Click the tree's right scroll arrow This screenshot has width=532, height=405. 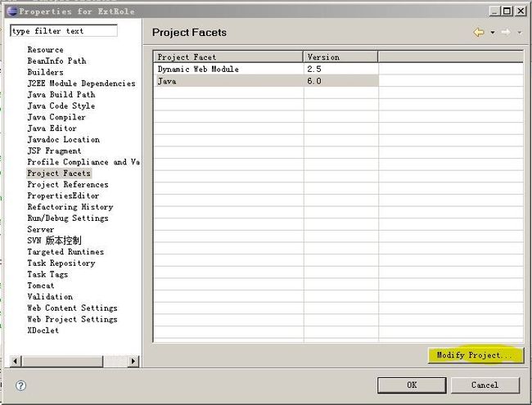click(133, 362)
